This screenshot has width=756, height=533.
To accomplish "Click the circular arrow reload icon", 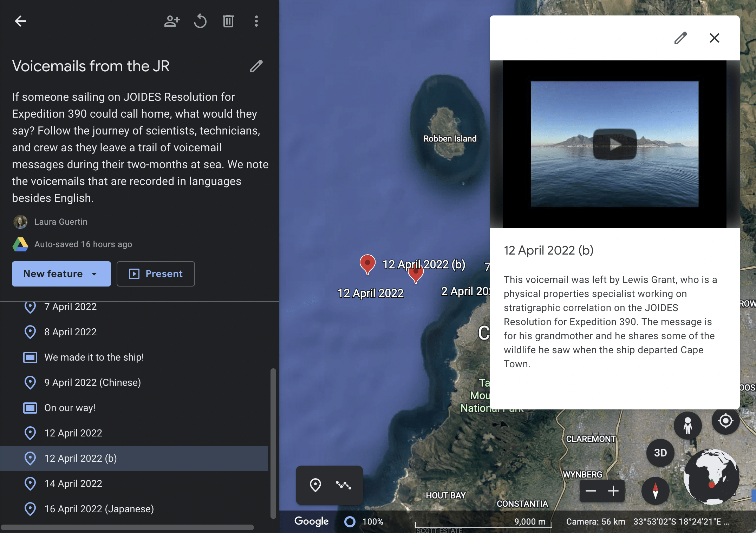I will tap(200, 21).
